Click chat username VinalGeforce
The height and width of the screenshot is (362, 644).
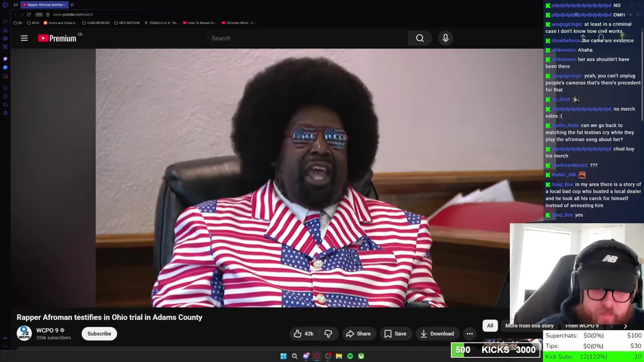[x=566, y=41]
